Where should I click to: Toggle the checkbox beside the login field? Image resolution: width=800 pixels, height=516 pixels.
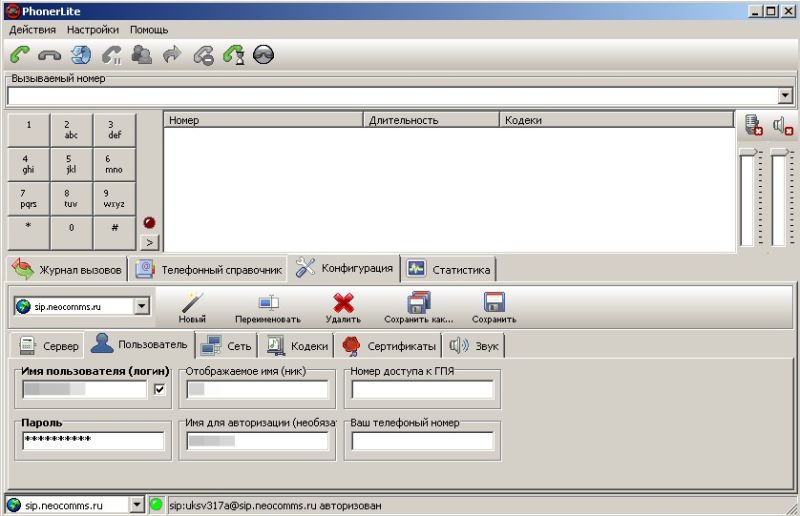[159, 390]
